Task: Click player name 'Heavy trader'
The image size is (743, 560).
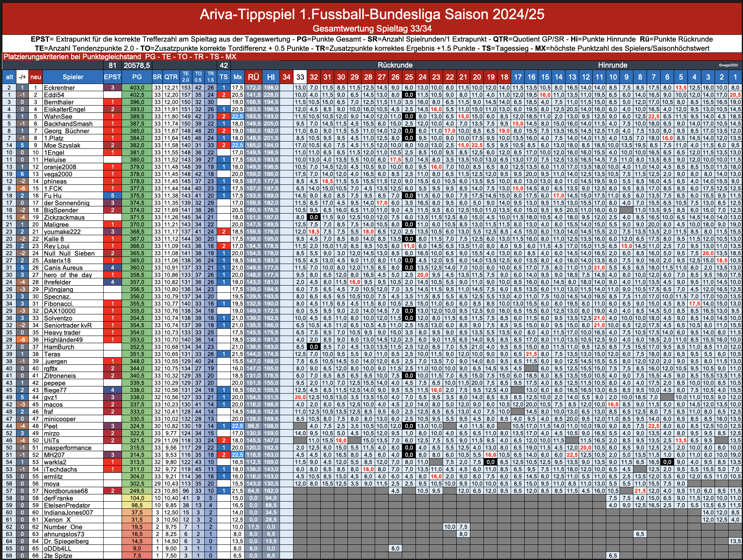Action: 62,332
